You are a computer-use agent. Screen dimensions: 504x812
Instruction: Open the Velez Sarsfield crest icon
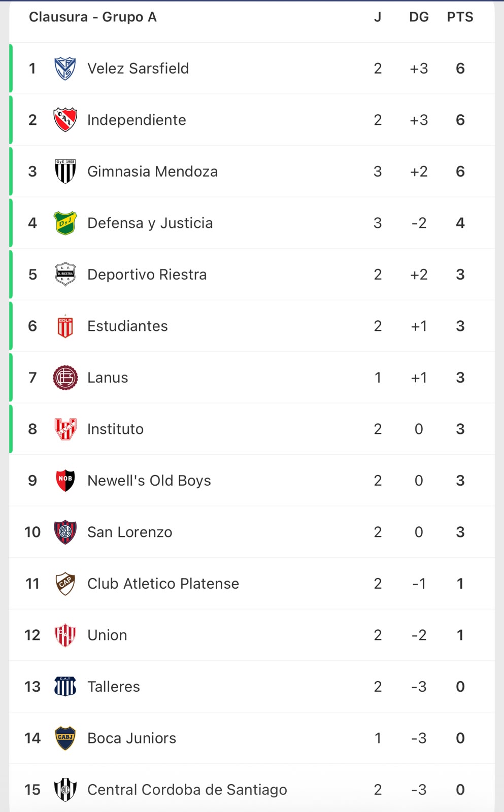(65, 69)
